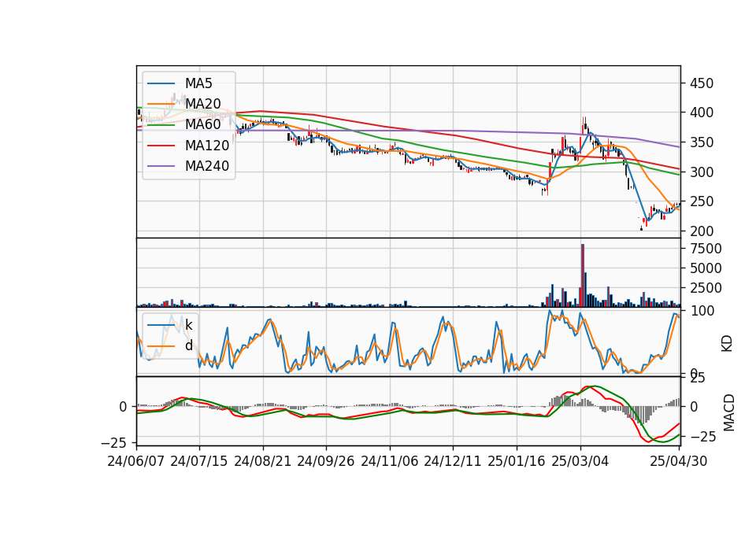Click the 25/03/04 date label
The height and width of the screenshot is (543, 756).
pyautogui.click(x=580, y=461)
